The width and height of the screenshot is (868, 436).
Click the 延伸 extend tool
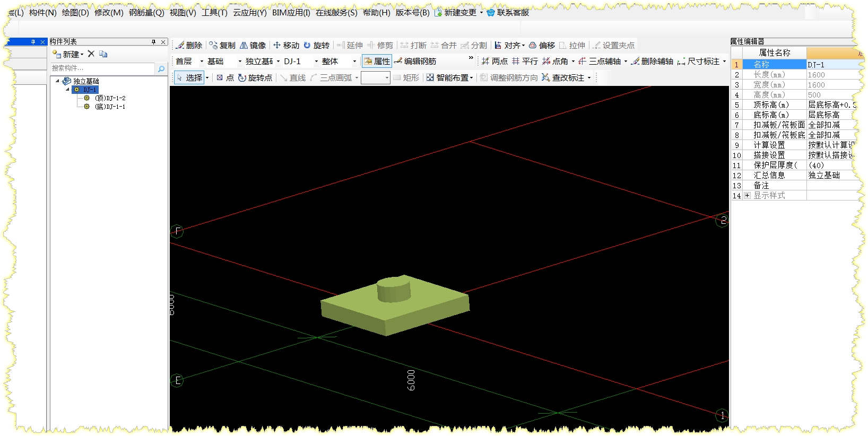tap(350, 46)
